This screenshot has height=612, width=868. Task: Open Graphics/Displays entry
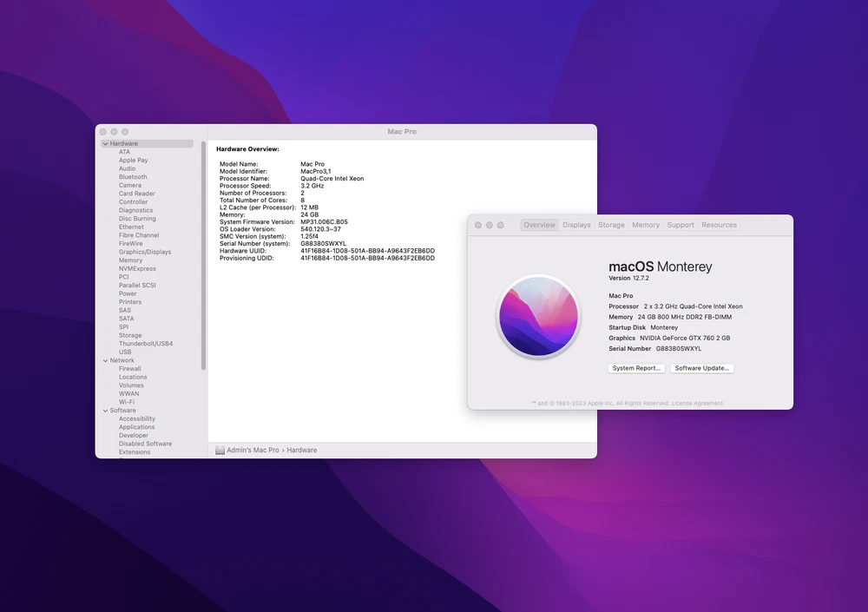145,252
